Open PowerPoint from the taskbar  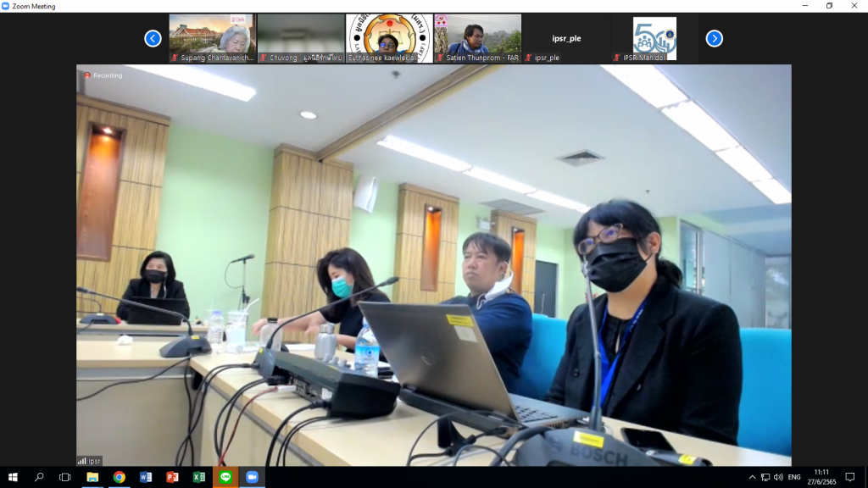172,477
